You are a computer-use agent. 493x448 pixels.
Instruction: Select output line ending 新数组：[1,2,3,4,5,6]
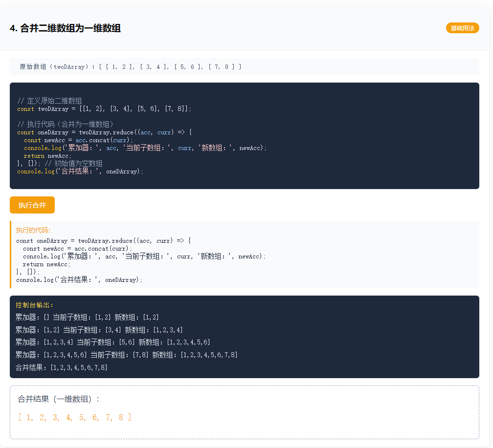(113, 342)
